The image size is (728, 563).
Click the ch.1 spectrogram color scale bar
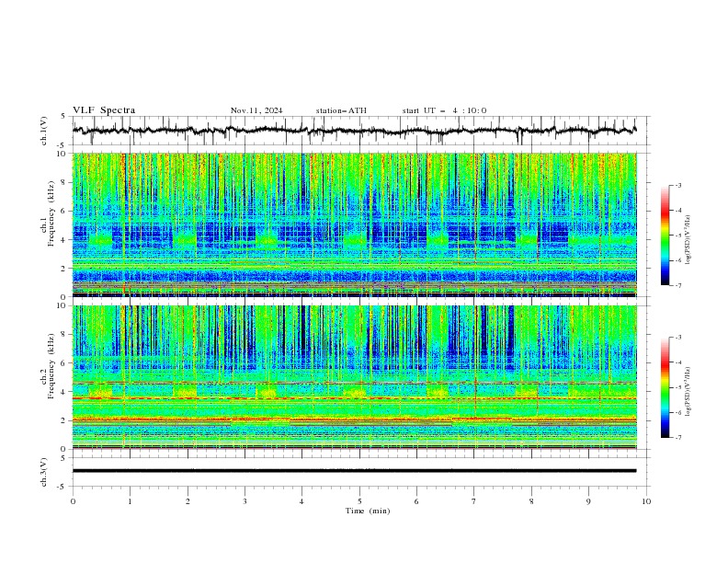click(x=665, y=235)
